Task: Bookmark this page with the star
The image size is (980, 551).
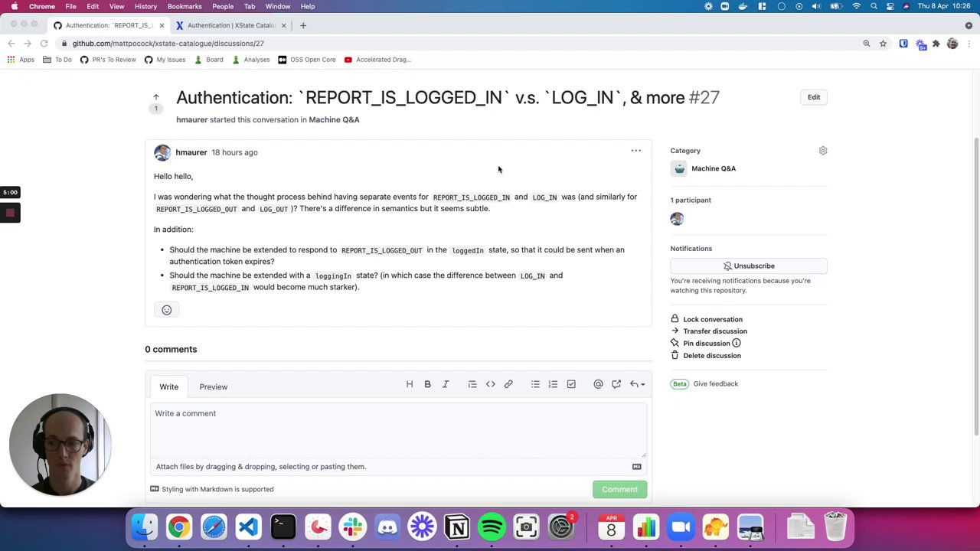Action: coord(883,44)
